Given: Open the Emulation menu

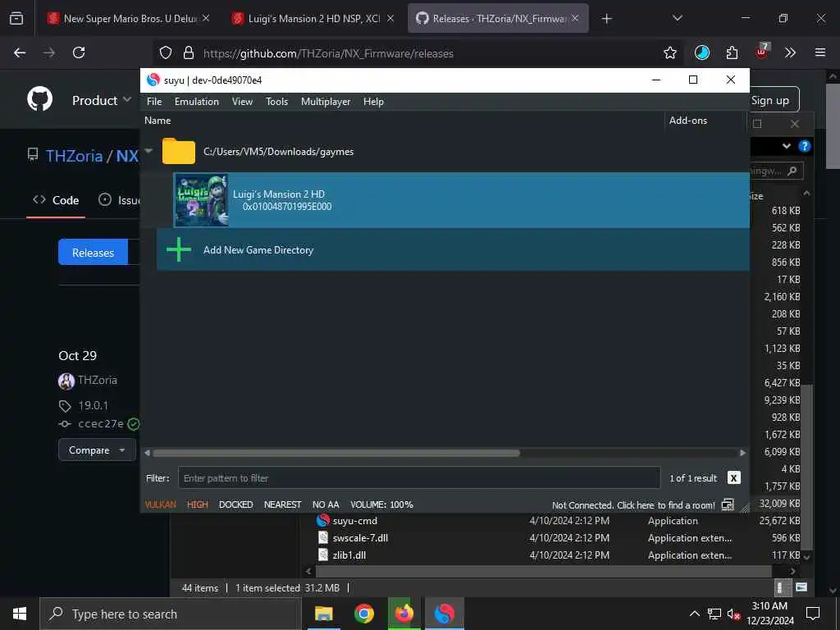Looking at the screenshot, I should pyautogui.click(x=197, y=101).
